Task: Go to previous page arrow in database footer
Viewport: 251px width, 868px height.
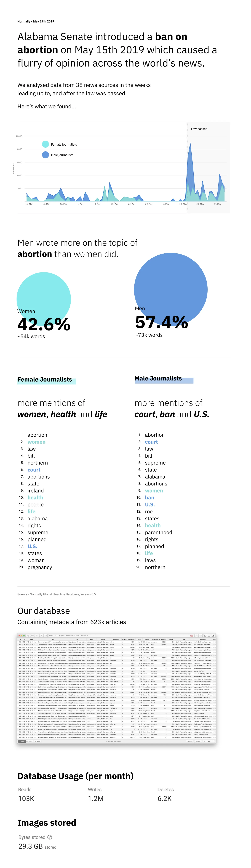Action: 205,741
